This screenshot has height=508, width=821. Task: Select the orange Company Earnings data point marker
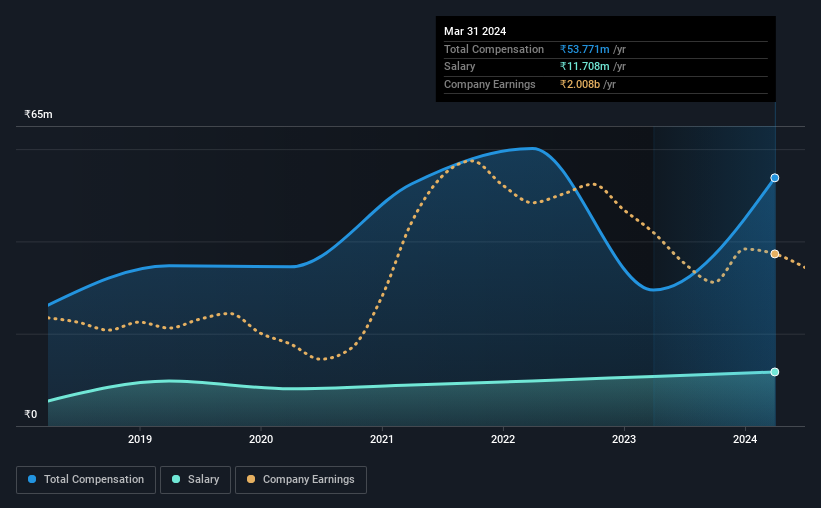[774, 254]
